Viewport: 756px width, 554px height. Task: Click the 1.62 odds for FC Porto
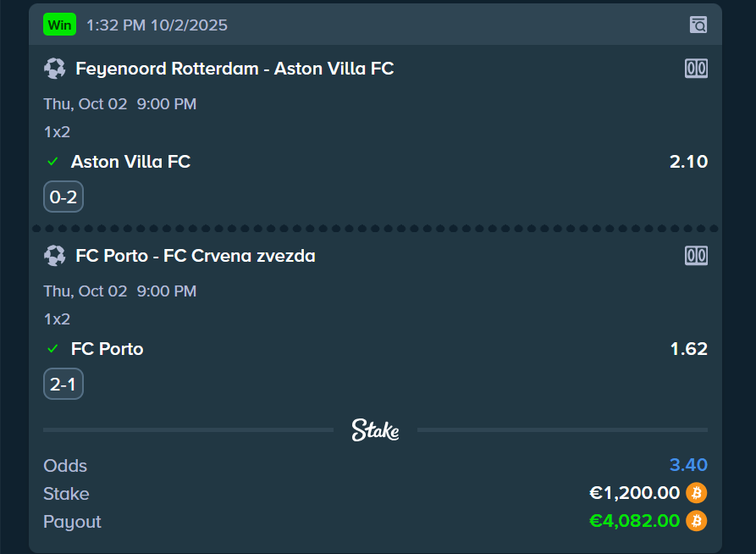pyautogui.click(x=688, y=349)
